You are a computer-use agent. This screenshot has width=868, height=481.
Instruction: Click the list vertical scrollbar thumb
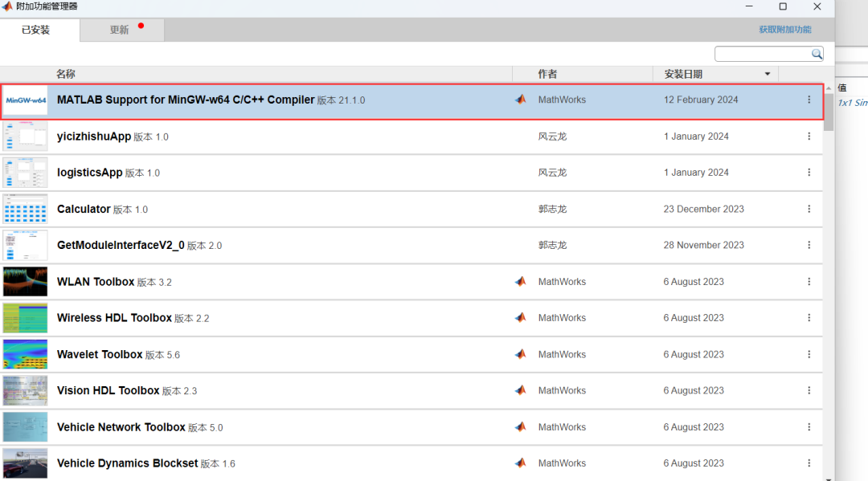pyautogui.click(x=829, y=112)
